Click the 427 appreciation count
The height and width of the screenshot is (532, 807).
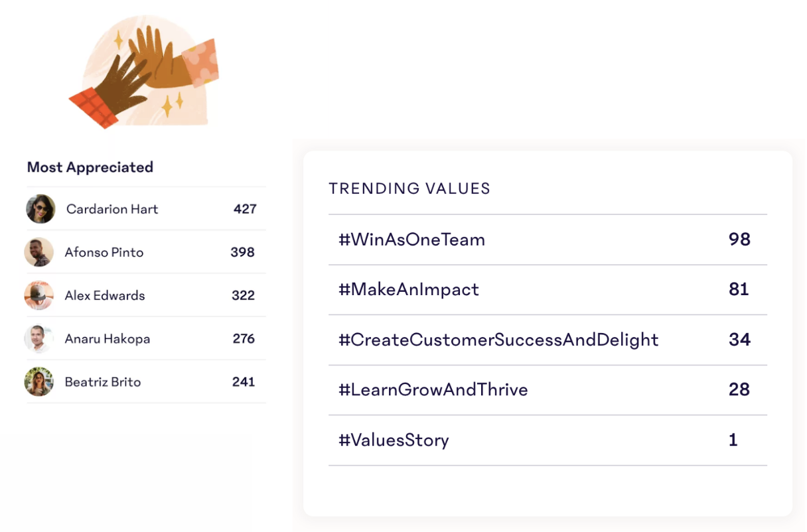point(245,209)
